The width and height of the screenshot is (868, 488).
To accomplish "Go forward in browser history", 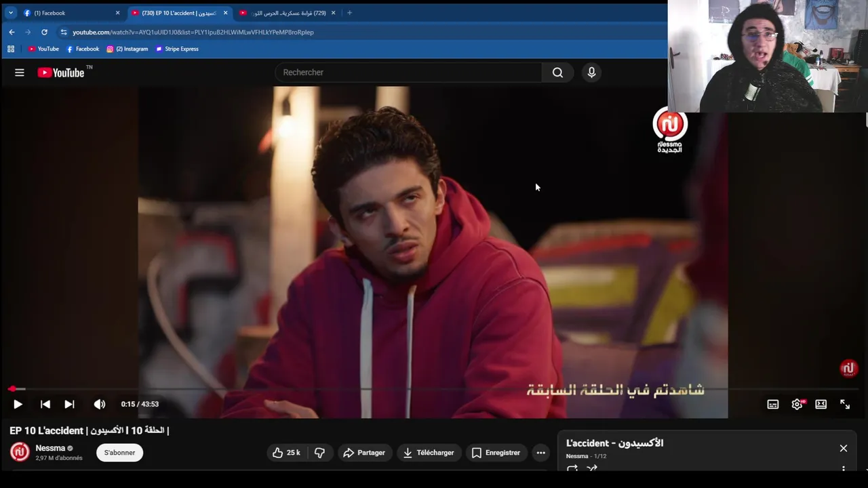I will pyautogui.click(x=28, y=32).
